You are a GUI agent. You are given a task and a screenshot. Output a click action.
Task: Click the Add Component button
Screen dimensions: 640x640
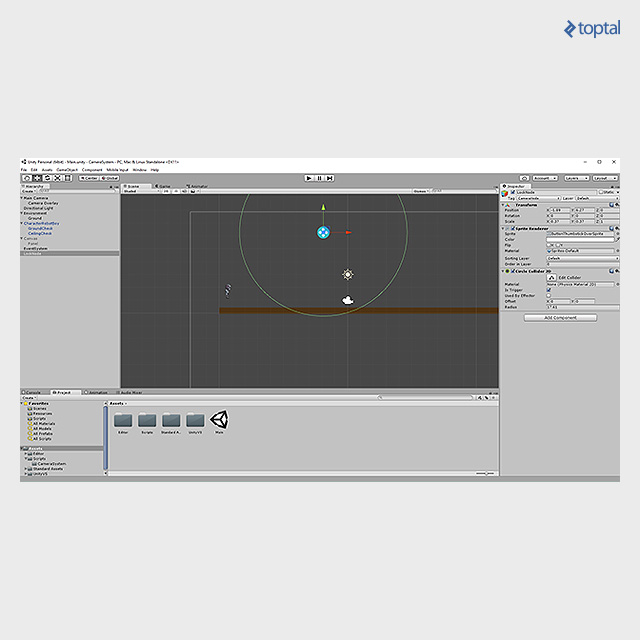[560, 317]
